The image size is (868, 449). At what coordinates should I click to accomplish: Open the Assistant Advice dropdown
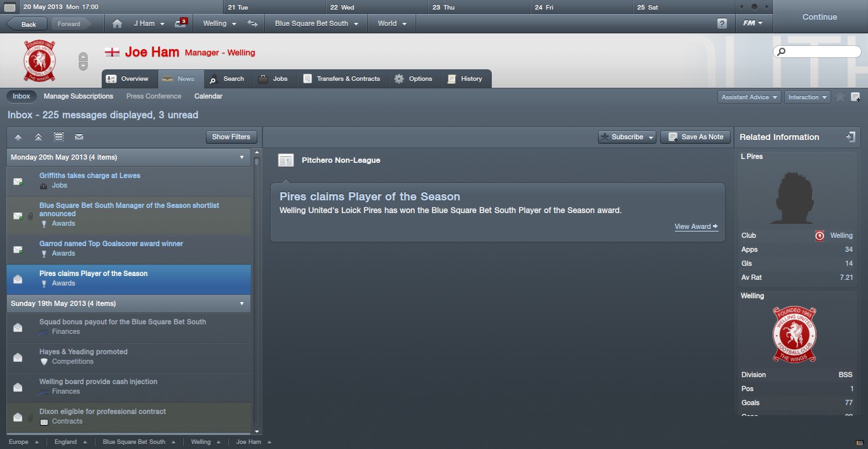tap(749, 97)
